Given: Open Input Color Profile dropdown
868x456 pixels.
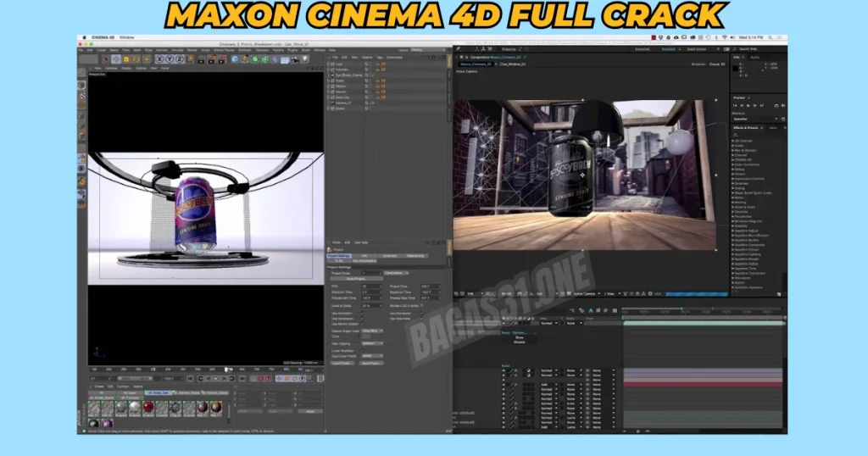Looking at the screenshot, I should pos(373,356).
